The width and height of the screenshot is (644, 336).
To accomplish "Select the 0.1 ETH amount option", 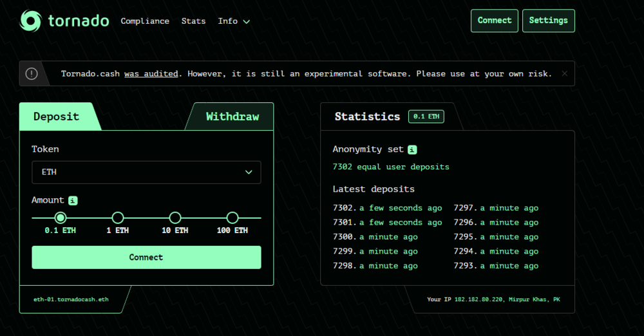I will (x=61, y=218).
